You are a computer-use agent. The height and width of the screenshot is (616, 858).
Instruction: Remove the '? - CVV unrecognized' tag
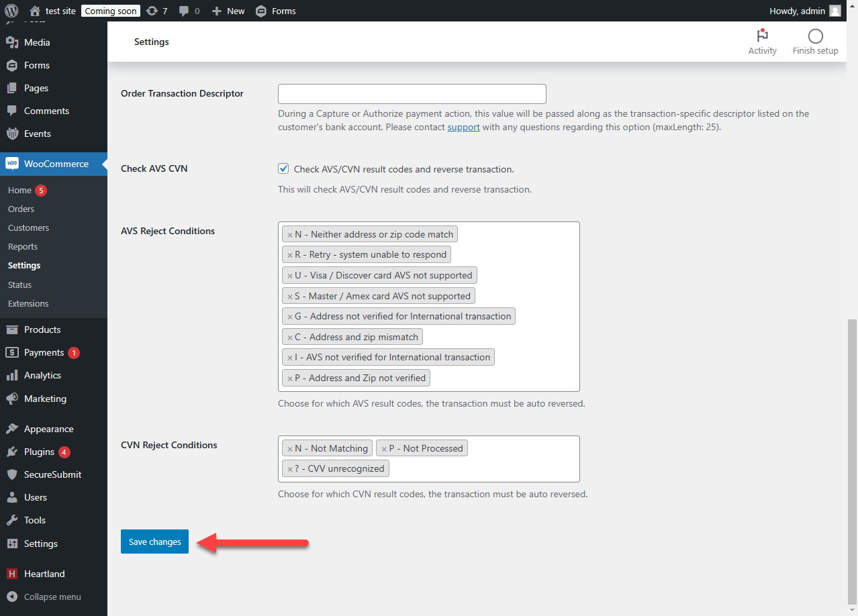coord(289,469)
